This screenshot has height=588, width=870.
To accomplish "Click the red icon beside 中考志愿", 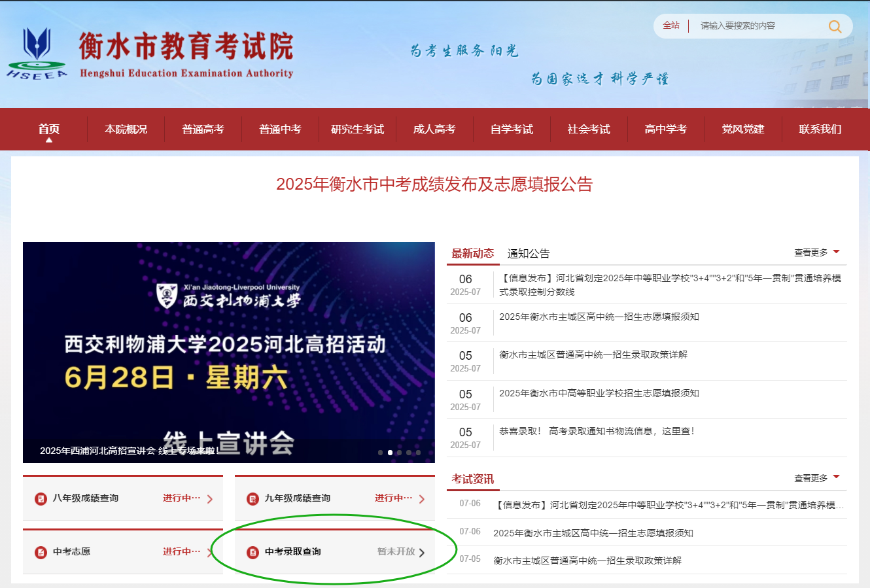I will coord(41,553).
